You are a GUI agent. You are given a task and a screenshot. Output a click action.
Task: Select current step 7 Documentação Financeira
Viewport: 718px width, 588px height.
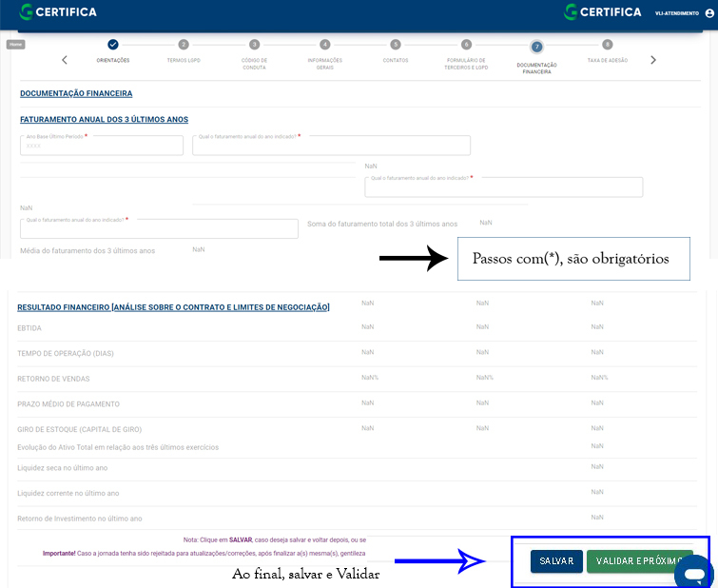[x=536, y=46]
